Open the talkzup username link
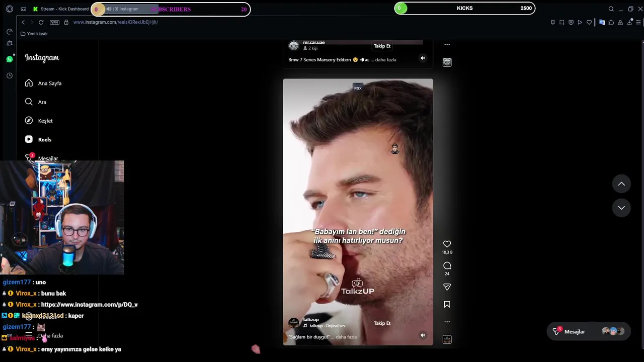Viewport: 644px width, 362px height. click(x=311, y=320)
